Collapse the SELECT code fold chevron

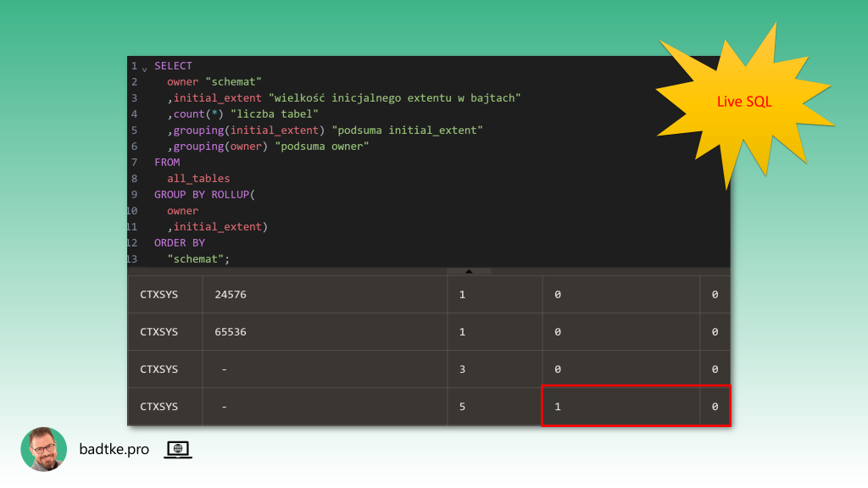coord(145,67)
